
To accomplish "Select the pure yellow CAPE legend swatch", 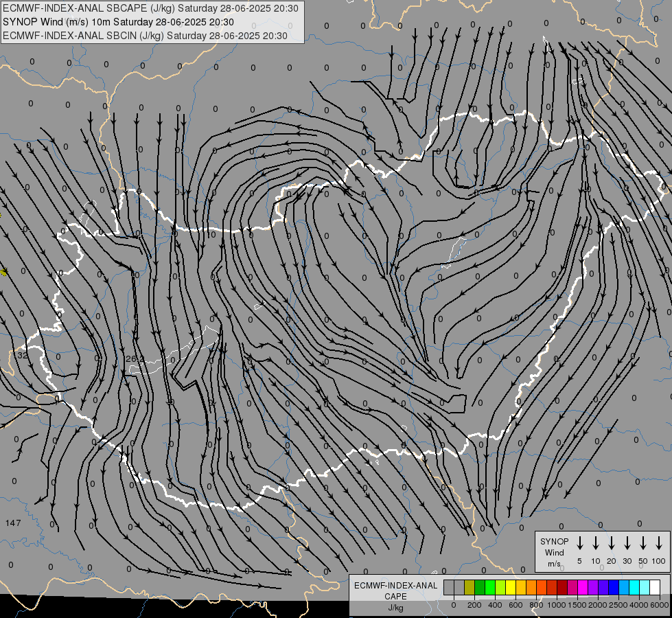I will point(511,587).
